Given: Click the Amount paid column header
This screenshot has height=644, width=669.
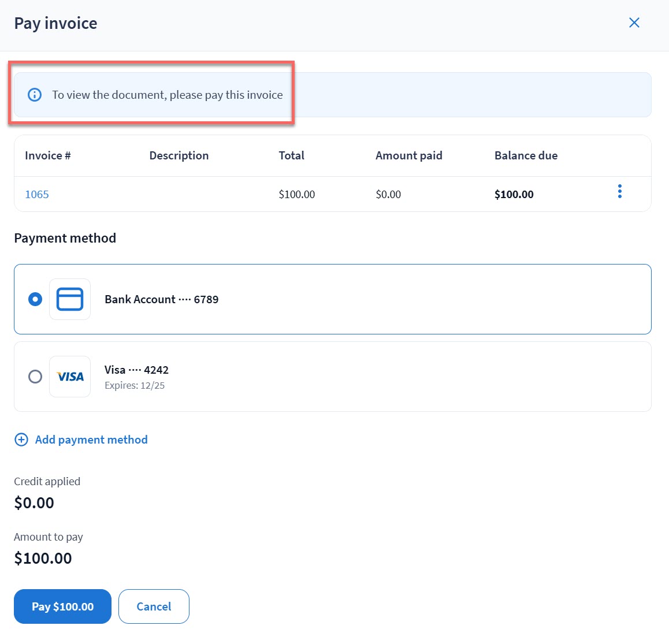Looking at the screenshot, I should click(x=408, y=155).
